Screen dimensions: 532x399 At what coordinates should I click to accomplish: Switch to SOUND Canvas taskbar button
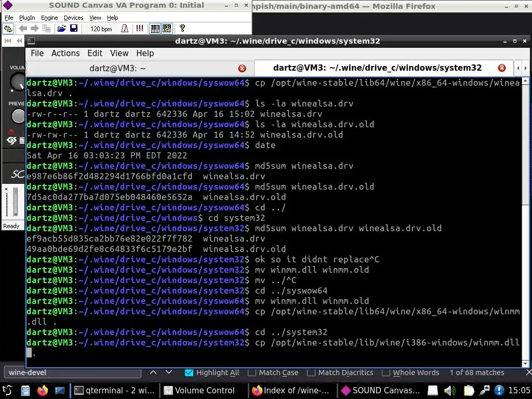pos(381,391)
